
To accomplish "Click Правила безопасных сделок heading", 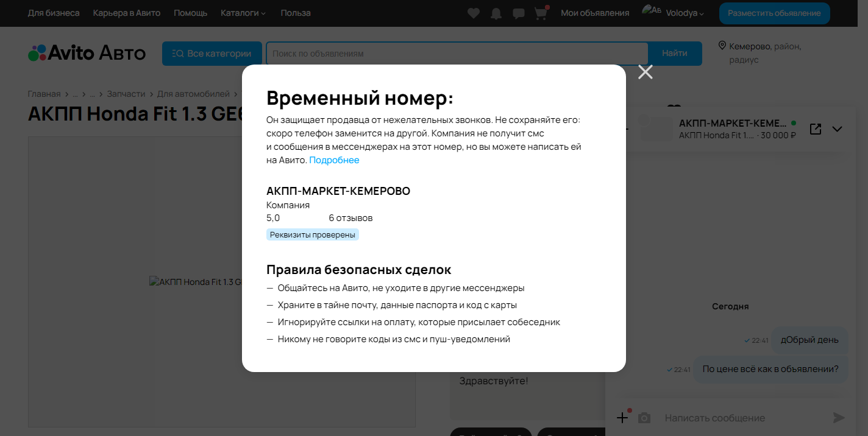I will [x=359, y=269].
